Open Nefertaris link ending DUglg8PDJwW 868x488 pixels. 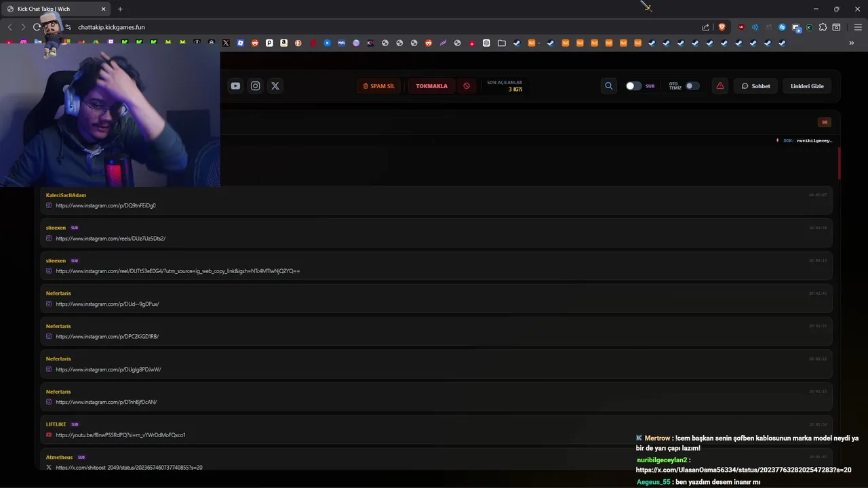(108, 369)
